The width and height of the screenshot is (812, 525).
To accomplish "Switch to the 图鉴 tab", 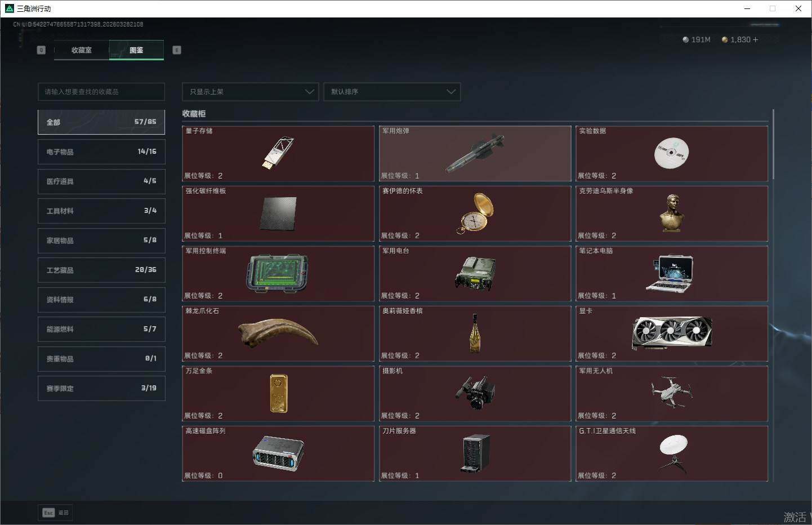I will [136, 50].
